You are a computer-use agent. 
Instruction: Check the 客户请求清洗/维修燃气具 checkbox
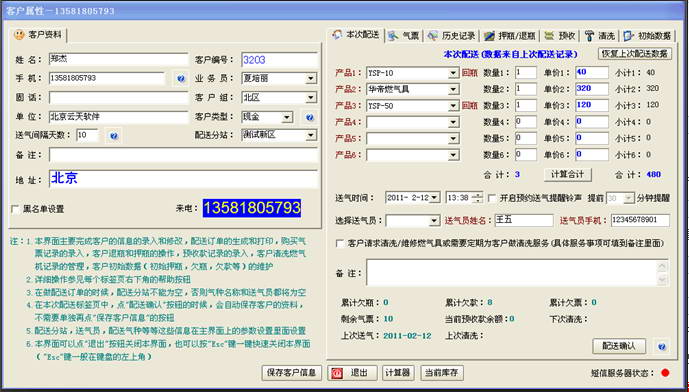coord(340,243)
